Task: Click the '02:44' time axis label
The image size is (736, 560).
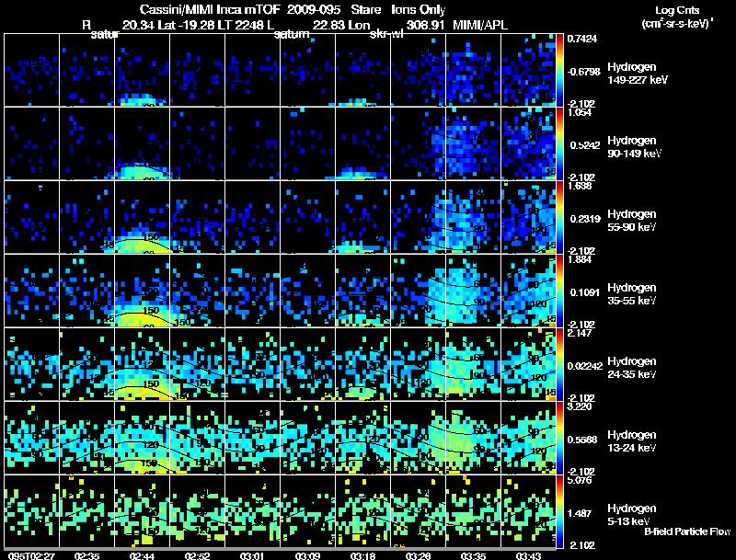Action: 143,555
